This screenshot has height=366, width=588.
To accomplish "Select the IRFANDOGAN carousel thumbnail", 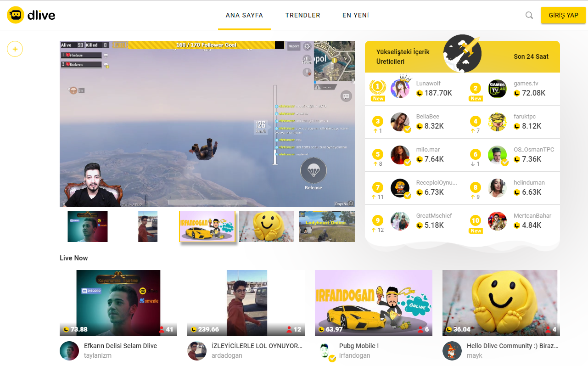I will (207, 226).
